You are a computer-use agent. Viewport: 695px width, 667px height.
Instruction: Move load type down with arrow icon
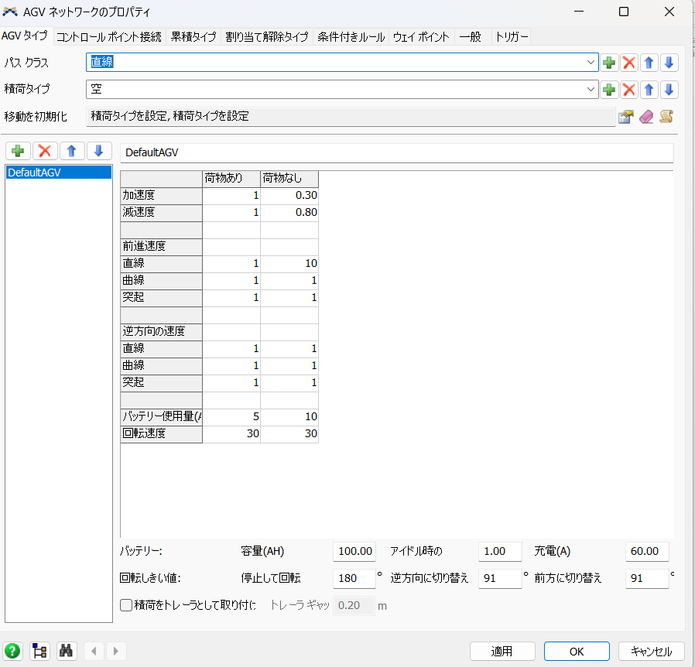tap(669, 90)
